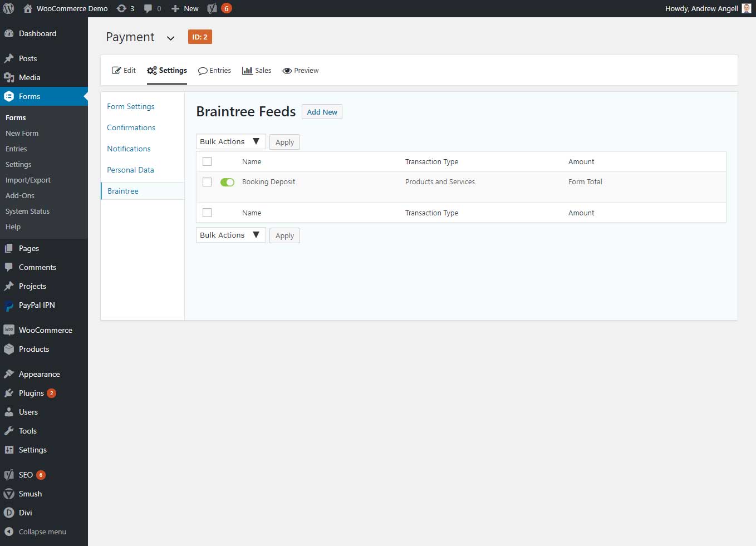The image size is (756, 546).
Task: Open the Edit form tab
Action: [x=124, y=71]
